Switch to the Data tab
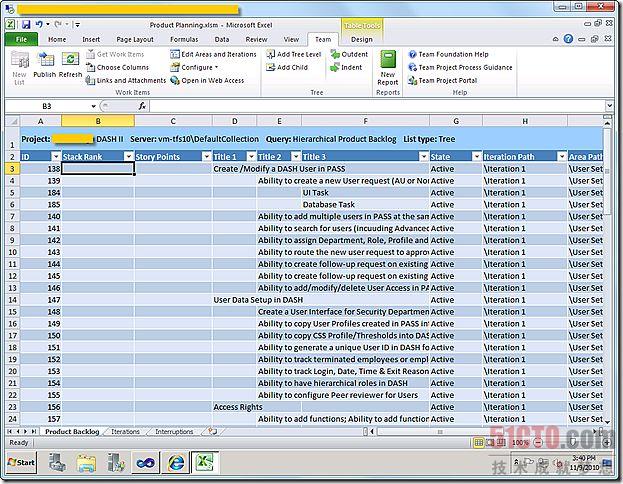 coord(222,39)
